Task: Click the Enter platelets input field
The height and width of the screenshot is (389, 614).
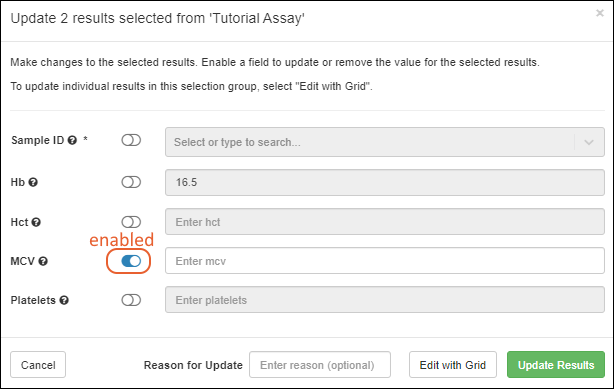Action: click(385, 300)
